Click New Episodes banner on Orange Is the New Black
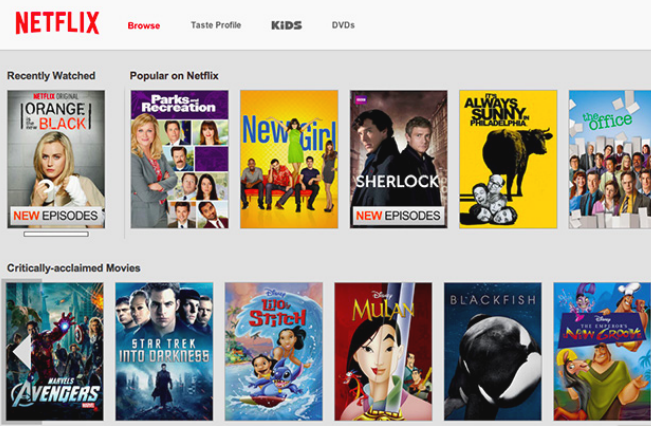 click(x=56, y=216)
